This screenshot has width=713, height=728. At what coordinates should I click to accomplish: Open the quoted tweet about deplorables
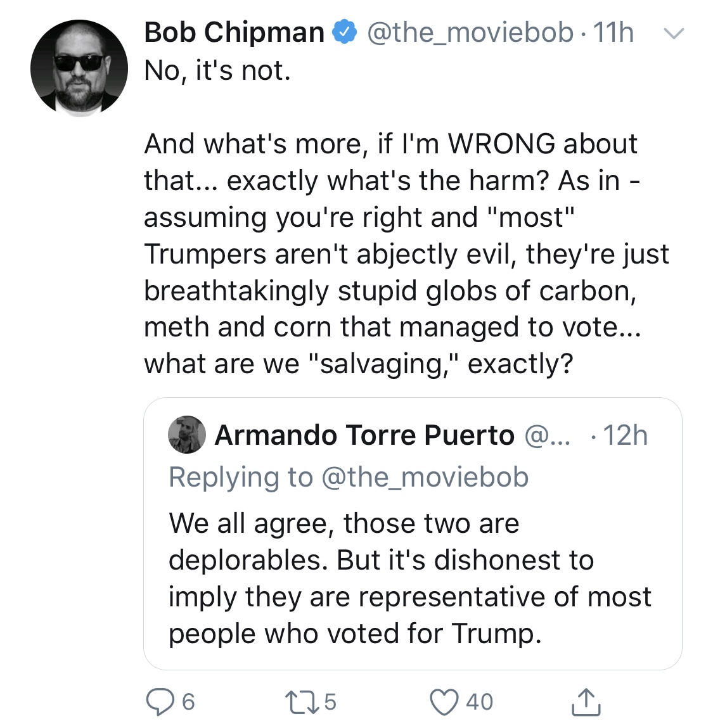413,533
